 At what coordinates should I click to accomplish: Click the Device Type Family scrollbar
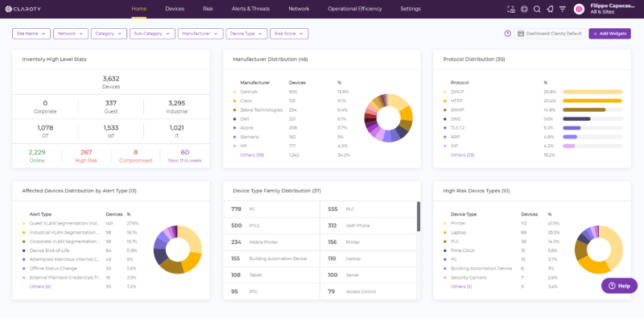pos(419,217)
